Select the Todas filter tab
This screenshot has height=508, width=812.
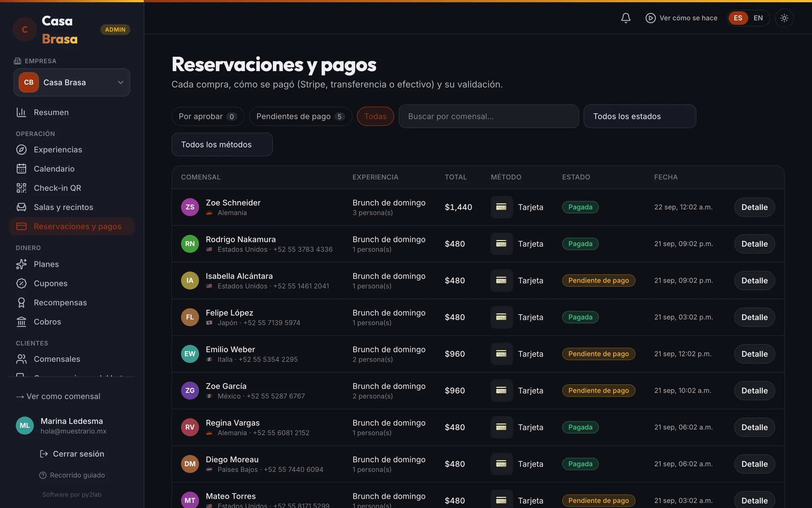(375, 116)
